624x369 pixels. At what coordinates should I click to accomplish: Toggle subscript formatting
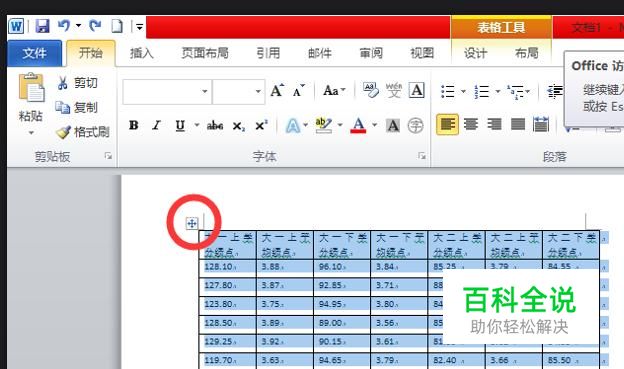click(238, 126)
